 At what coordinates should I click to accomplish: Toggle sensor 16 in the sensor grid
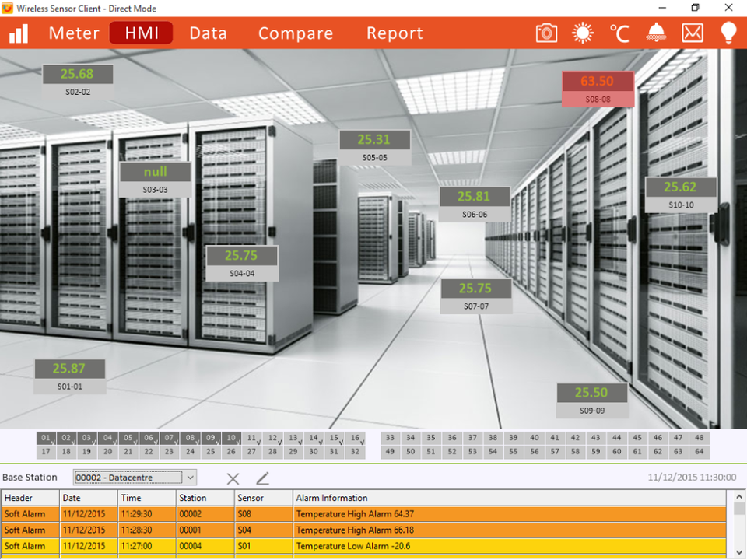pyautogui.click(x=355, y=439)
